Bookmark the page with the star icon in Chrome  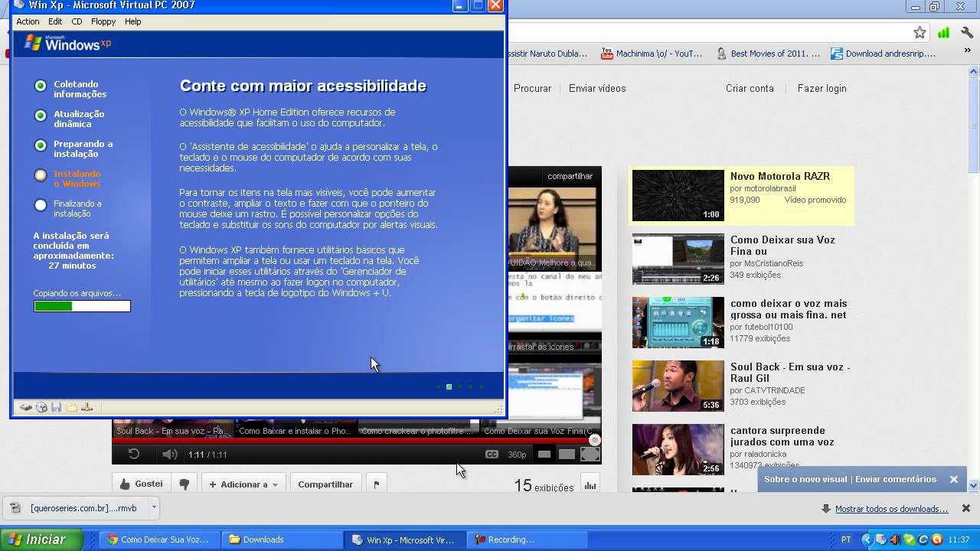(x=920, y=32)
